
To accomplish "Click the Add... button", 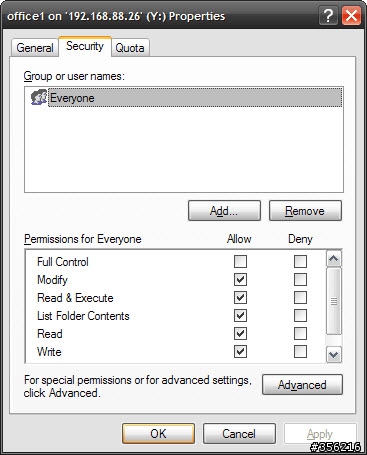I will click(224, 211).
